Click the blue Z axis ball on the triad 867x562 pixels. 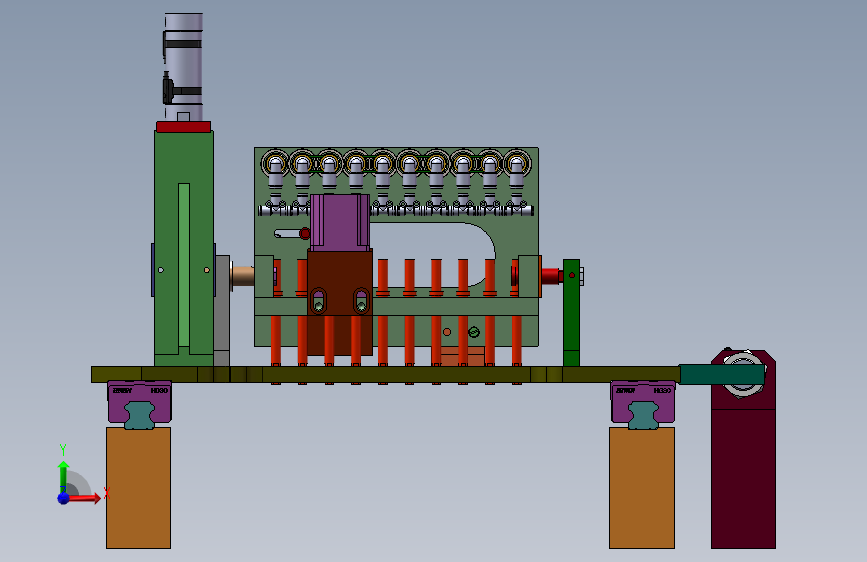(x=63, y=498)
